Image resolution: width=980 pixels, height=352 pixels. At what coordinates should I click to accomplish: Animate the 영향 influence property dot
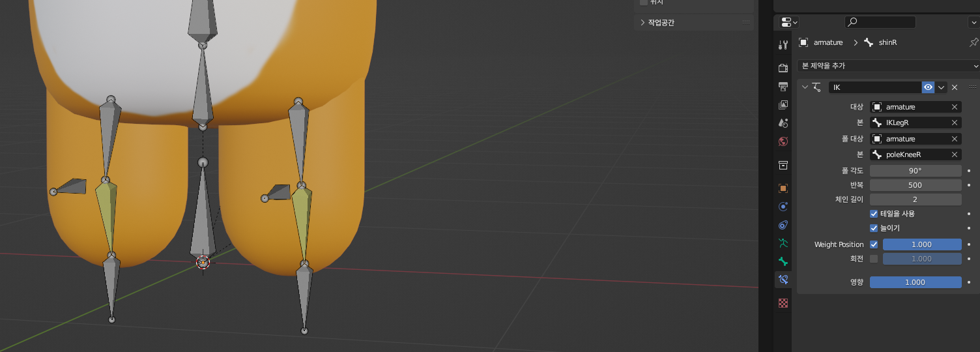[970, 282]
